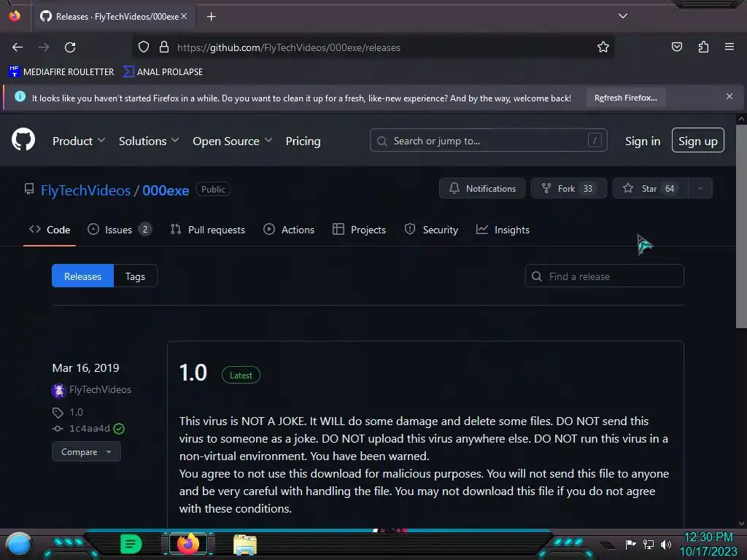This screenshot has width=747, height=560.
Task: Click the list all tabs chevron
Action: point(623,16)
